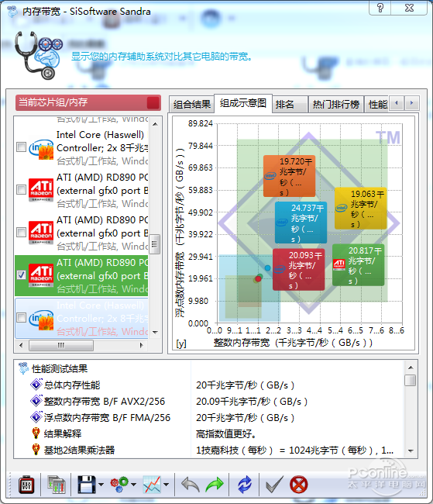The image size is (433, 504).
Task: Select the value 20.09千兆字节/秒 (GB/s)
Action: [252, 401]
